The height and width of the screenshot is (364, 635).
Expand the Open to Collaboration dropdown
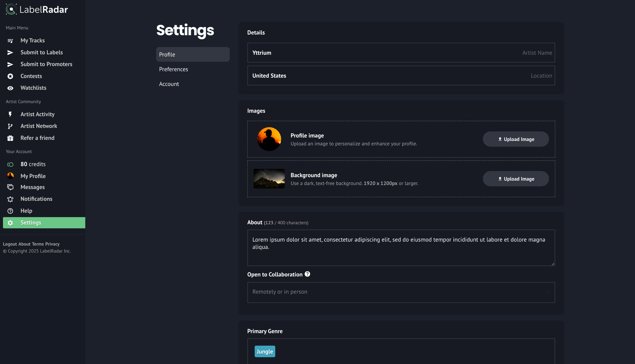(401, 292)
